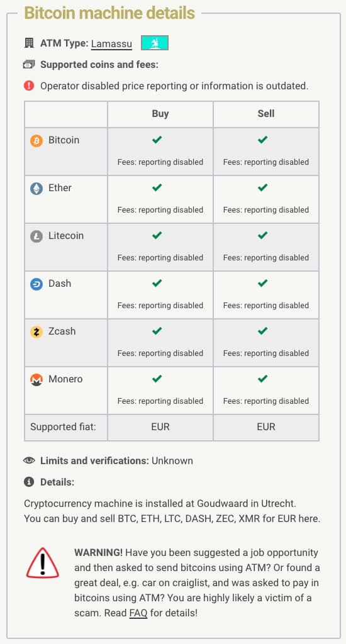
Task: Click the yellow Zcash icon
Action: [36, 332]
